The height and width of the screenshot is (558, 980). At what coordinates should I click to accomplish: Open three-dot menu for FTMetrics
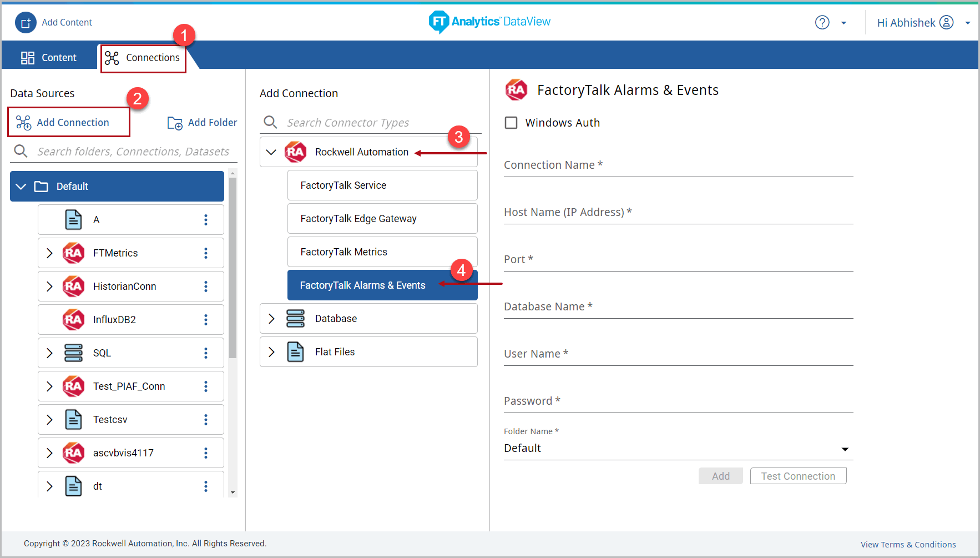206,253
